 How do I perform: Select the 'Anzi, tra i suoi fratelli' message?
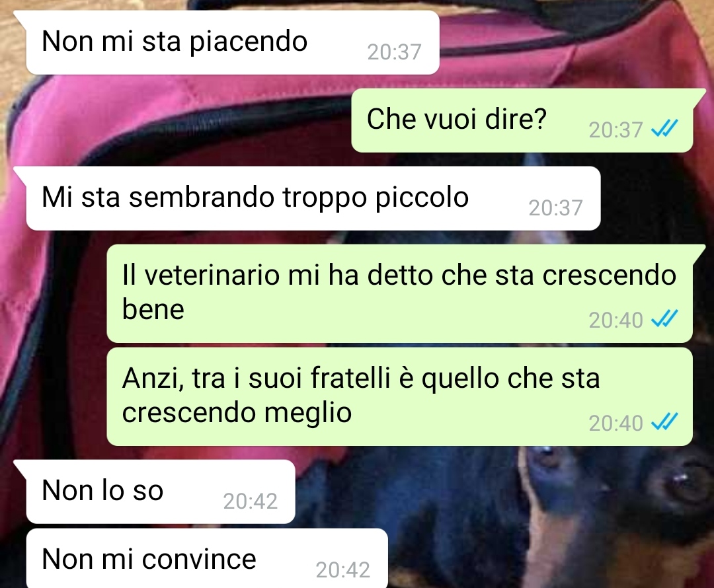tap(399, 396)
